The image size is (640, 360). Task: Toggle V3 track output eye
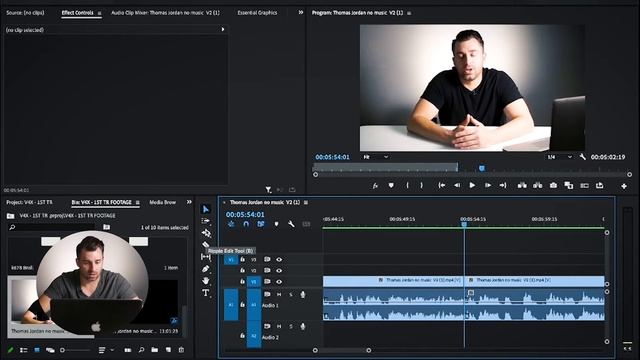tap(279, 260)
